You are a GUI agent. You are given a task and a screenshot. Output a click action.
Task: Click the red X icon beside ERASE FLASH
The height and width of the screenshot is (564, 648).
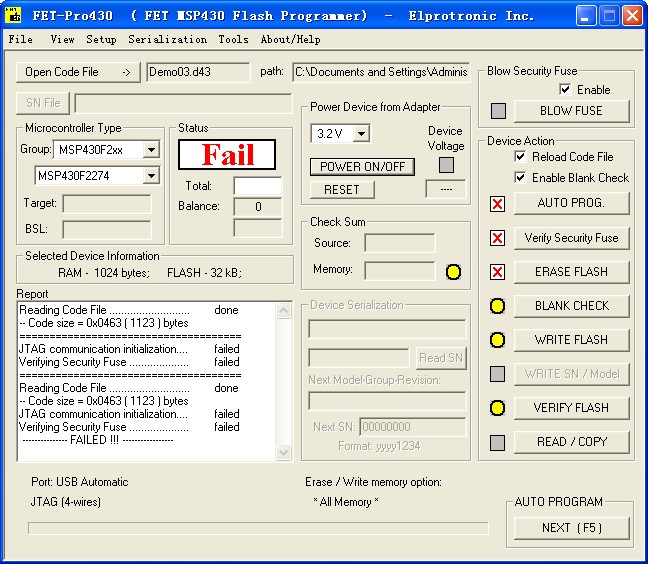click(x=497, y=272)
